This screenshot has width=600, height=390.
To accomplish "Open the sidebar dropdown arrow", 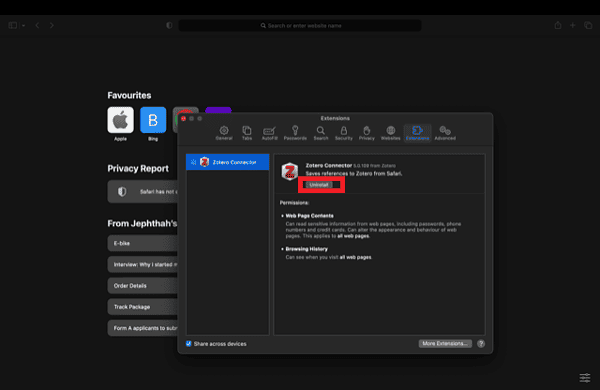I will 23,26.
